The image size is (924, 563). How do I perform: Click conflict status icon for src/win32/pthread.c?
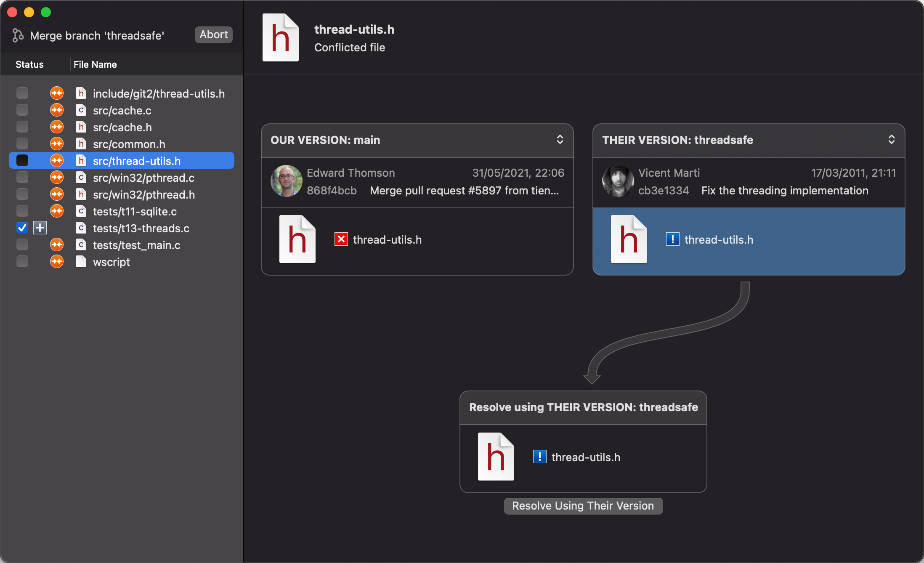point(57,177)
